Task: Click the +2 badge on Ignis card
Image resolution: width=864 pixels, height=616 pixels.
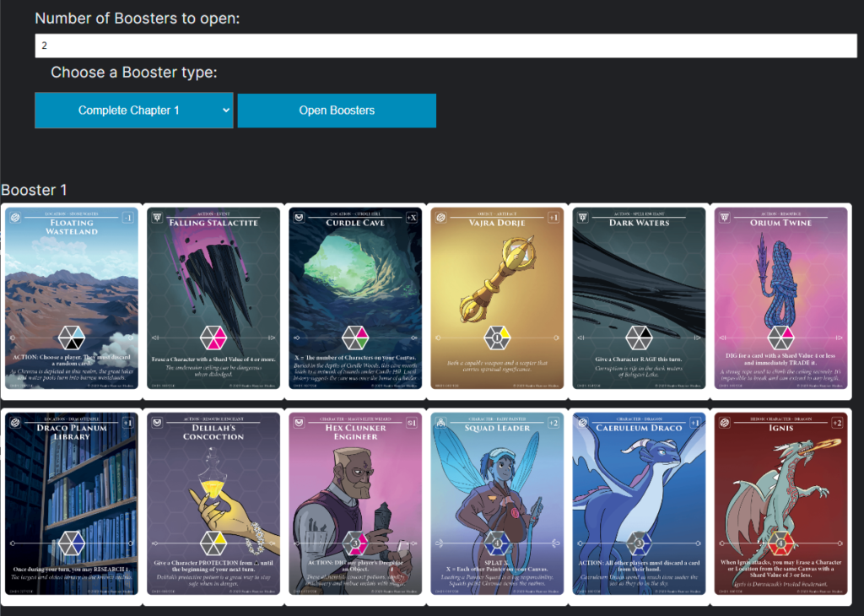Action: pos(837,423)
